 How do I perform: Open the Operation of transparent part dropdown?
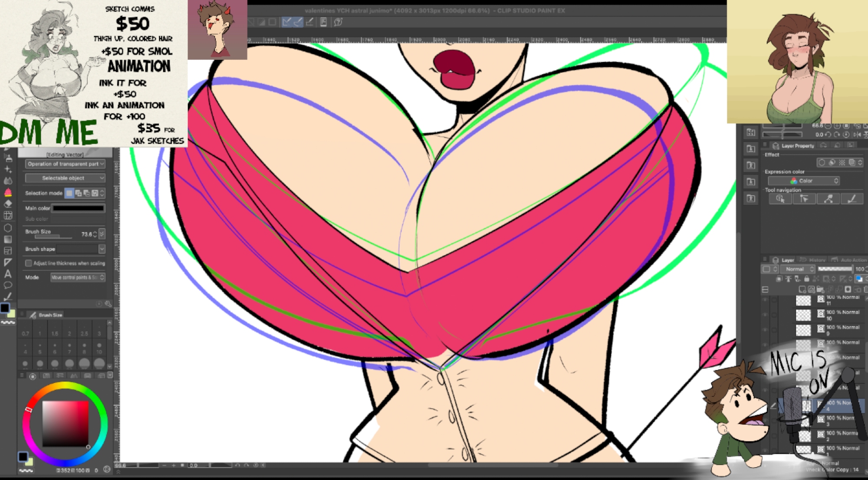point(66,164)
